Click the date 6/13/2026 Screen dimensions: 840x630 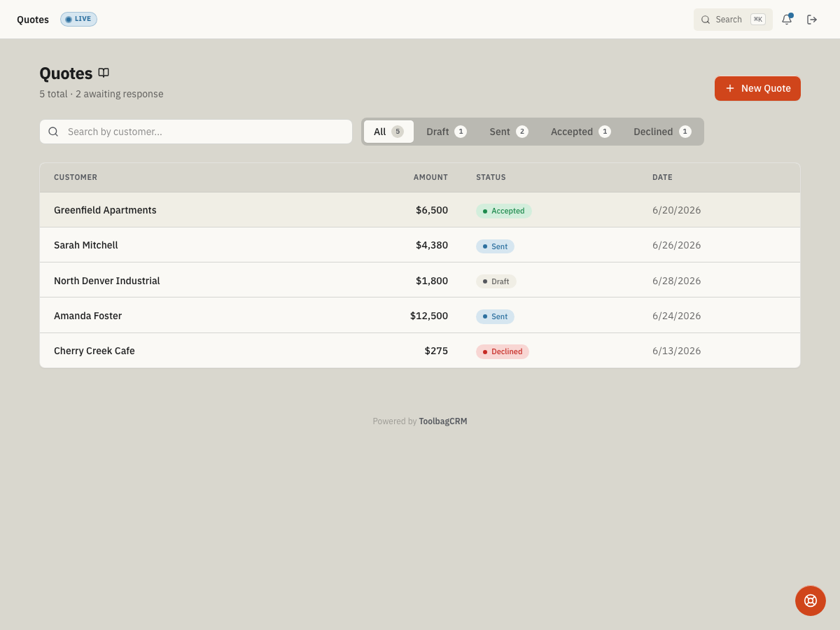click(676, 351)
